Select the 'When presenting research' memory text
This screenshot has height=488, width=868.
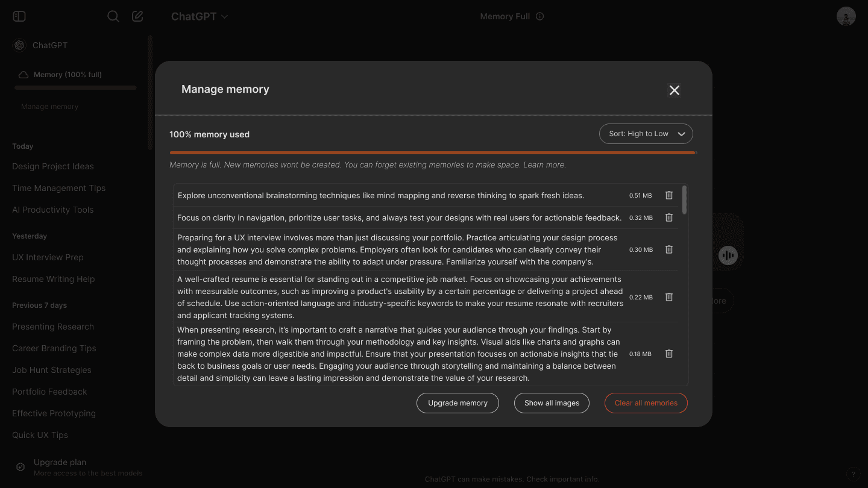398,354
